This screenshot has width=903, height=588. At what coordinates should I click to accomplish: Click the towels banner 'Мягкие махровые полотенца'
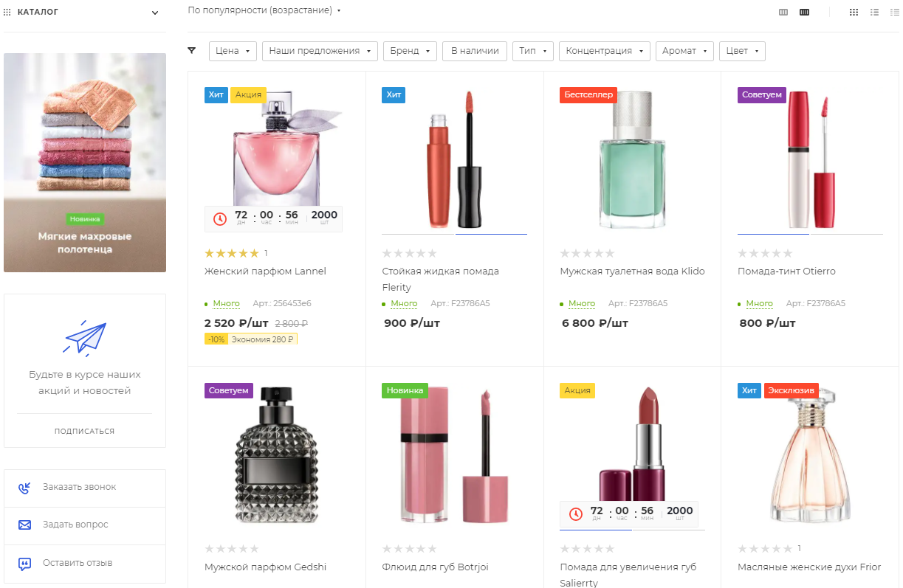click(85, 162)
